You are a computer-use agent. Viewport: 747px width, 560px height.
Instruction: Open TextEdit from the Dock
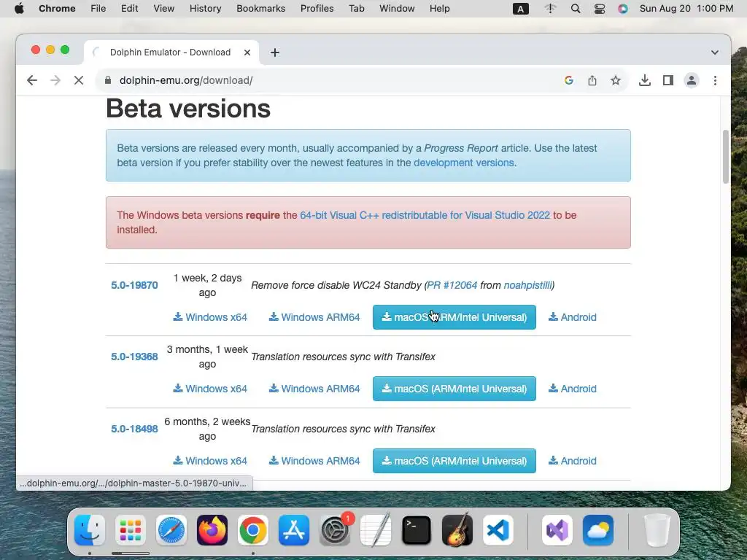click(376, 530)
